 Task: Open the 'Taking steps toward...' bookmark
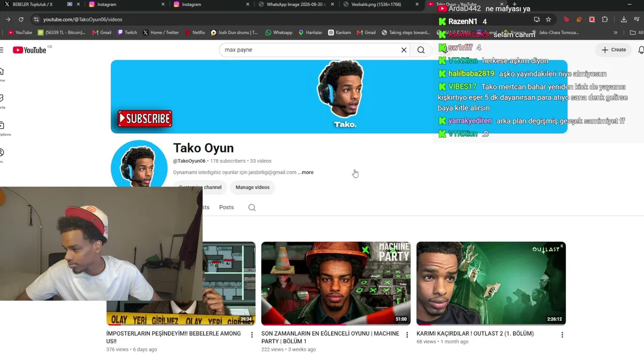(406, 33)
